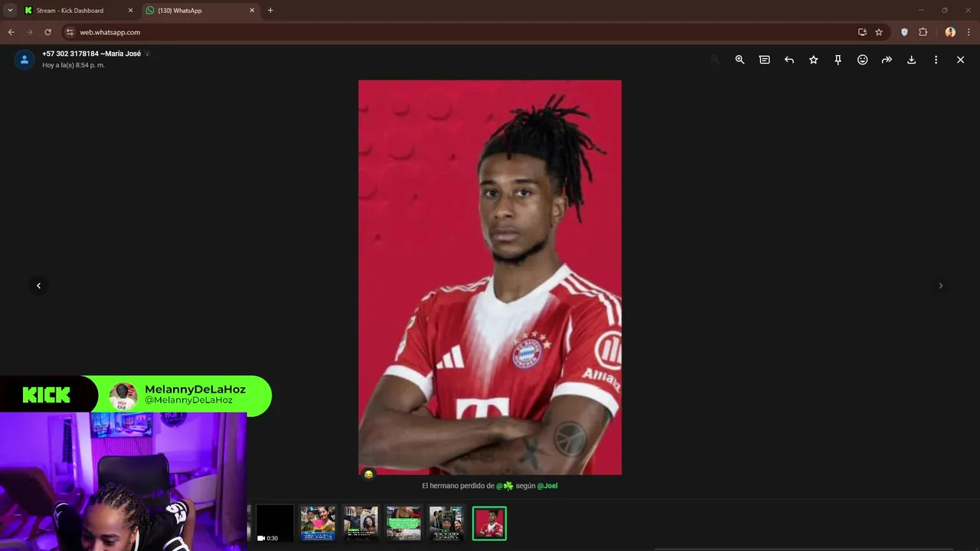The width and height of the screenshot is (980, 551).
Task: Bookmark this page with the star
Action: (x=879, y=32)
